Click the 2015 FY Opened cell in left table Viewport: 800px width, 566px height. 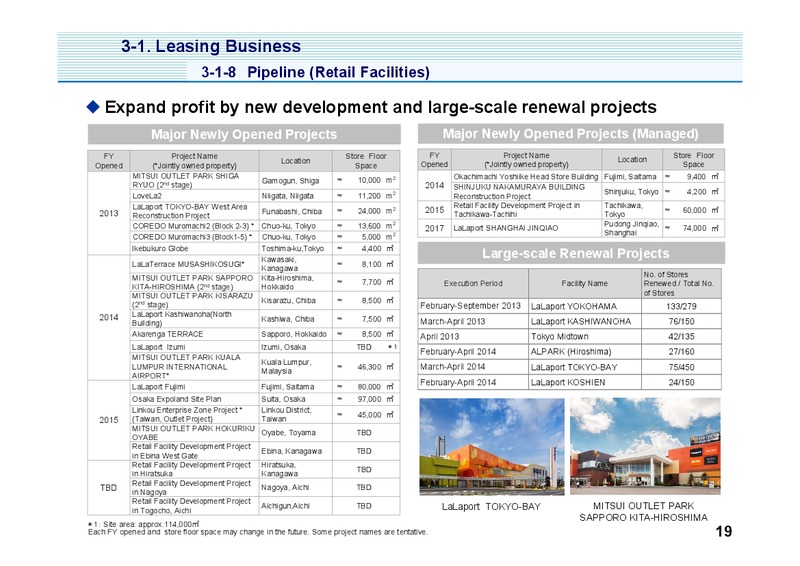(109, 420)
